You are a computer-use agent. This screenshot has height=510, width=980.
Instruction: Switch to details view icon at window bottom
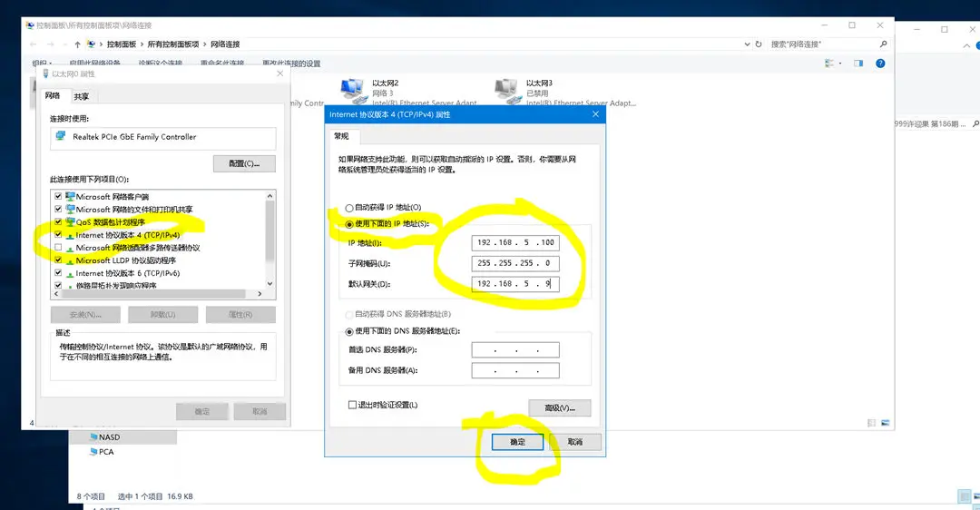pyautogui.click(x=871, y=423)
